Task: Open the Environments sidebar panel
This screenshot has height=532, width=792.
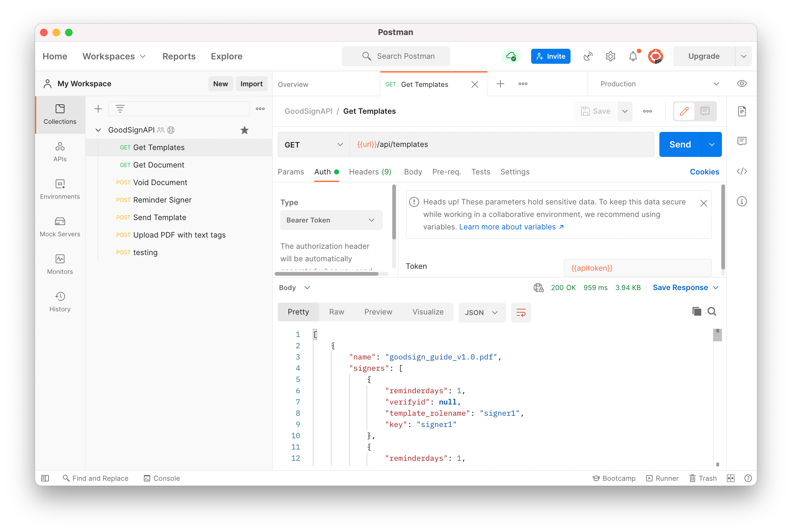Action: [60, 189]
